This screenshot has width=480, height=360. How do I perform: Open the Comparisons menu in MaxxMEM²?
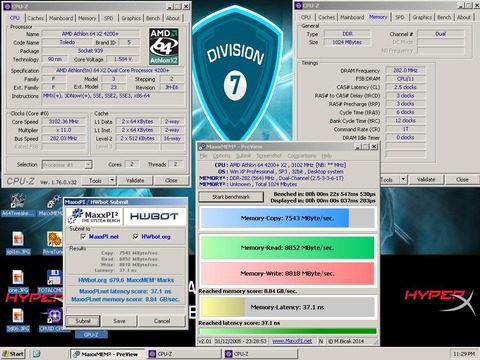click(x=302, y=156)
